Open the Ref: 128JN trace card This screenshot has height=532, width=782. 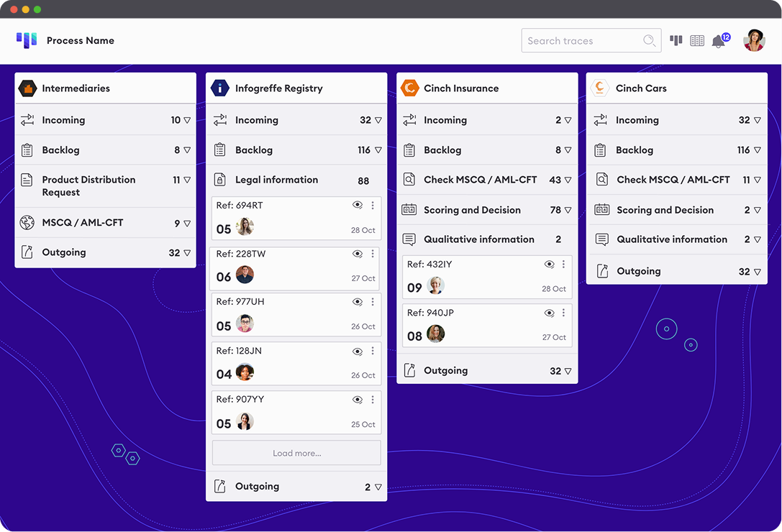(296, 364)
